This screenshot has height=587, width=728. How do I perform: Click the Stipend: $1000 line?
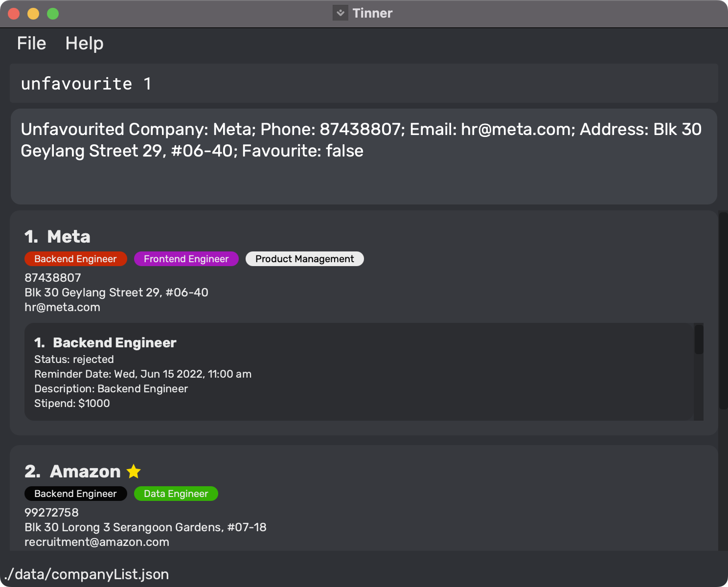tap(72, 403)
